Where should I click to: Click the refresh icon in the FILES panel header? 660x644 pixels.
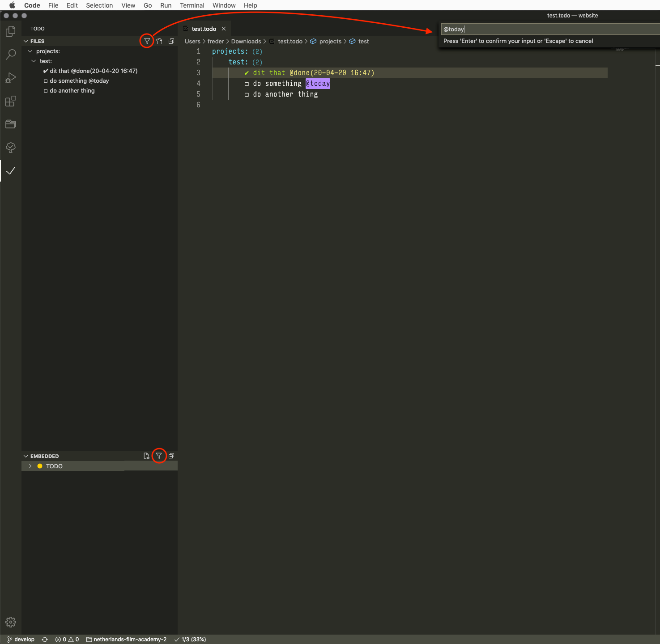pos(159,41)
